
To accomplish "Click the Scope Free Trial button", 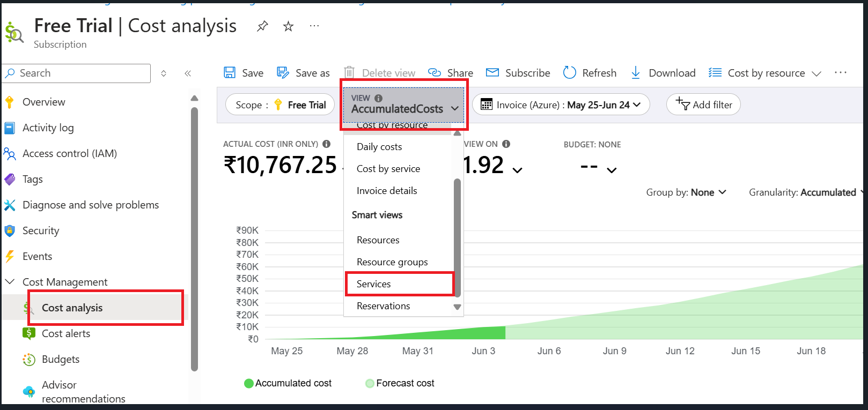I will point(281,105).
